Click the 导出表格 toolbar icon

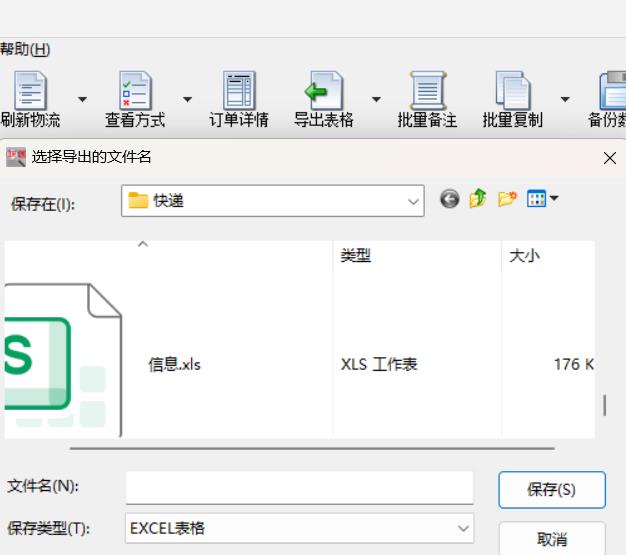coord(323,91)
